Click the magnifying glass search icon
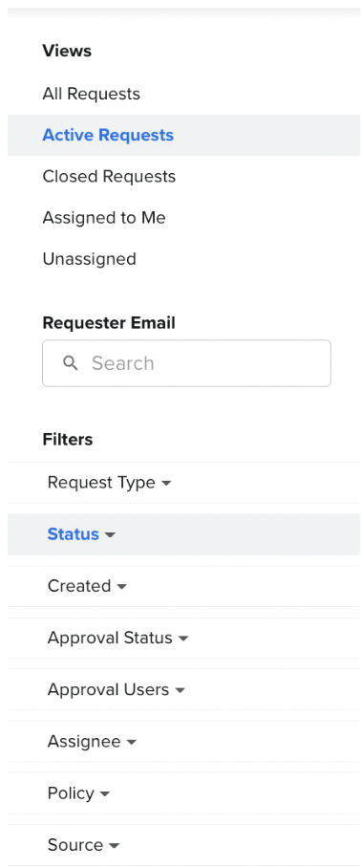 tap(71, 363)
